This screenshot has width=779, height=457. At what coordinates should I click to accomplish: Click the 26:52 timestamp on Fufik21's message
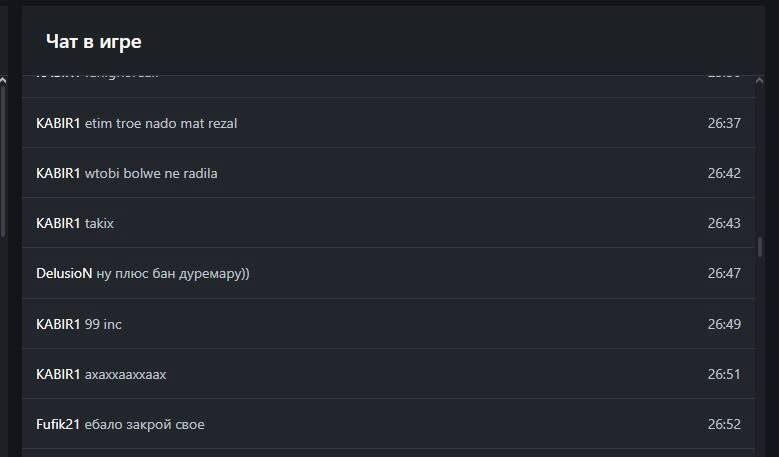(x=724, y=424)
